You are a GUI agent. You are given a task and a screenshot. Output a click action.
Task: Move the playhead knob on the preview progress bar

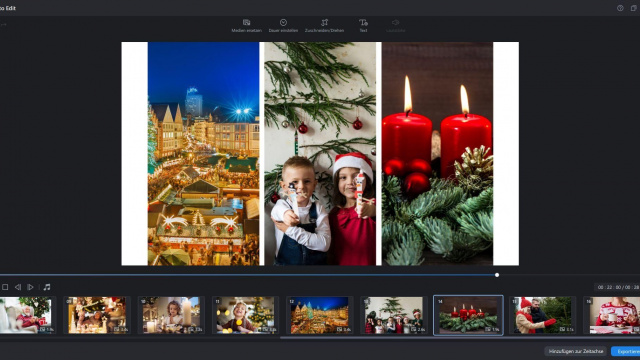tap(497, 275)
